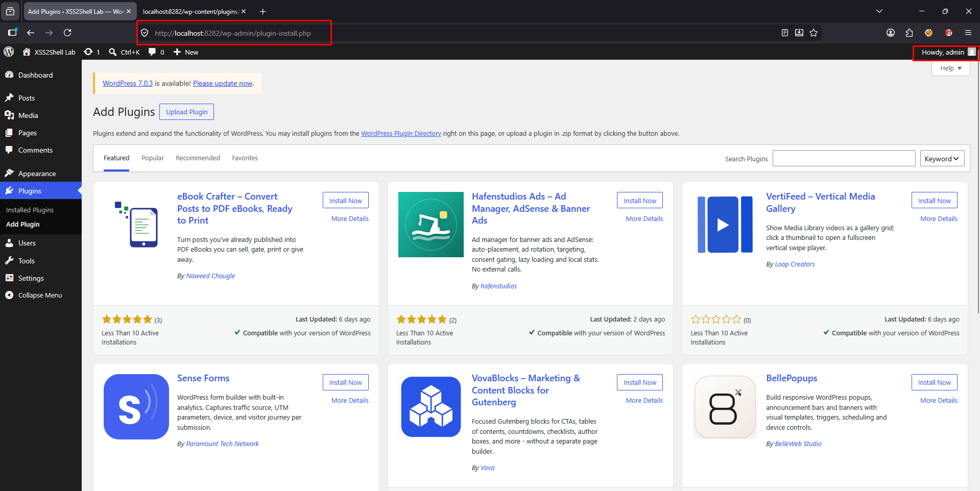The width and height of the screenshot is (980, 491).
Task: Open the WordPress 7.0.3 link
Action: (x=128, y=83)
